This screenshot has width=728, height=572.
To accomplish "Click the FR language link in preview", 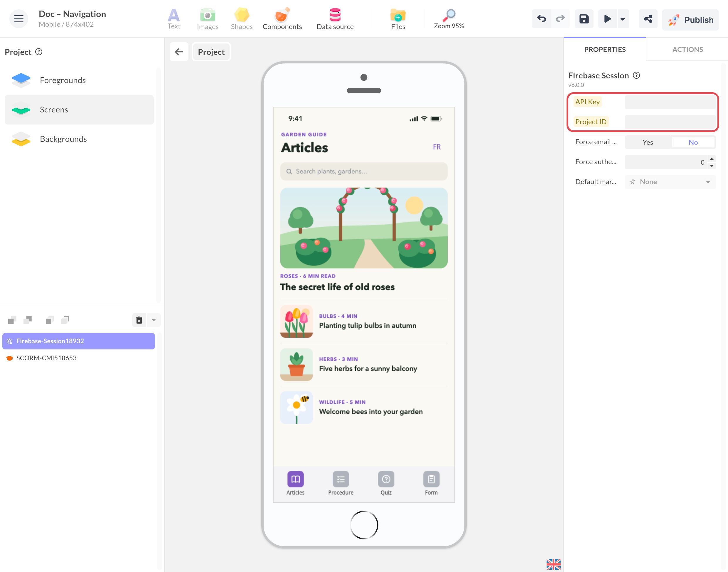I will [437, 147].
